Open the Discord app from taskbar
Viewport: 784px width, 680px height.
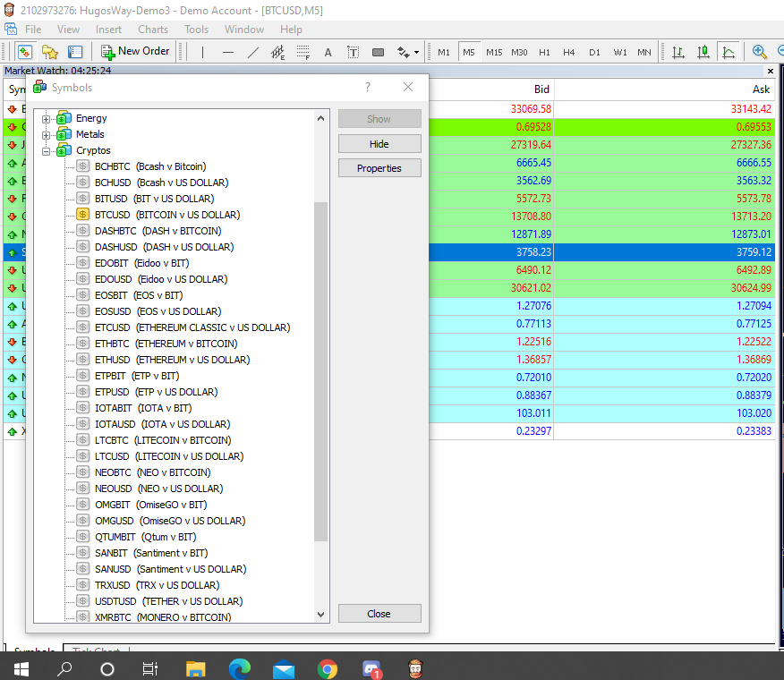coord(371,668)
